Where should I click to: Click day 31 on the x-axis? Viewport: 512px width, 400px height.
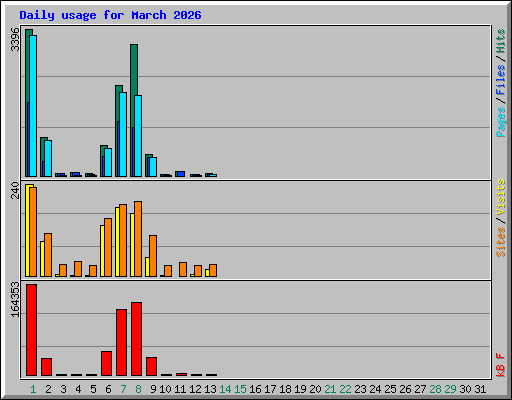480,389
